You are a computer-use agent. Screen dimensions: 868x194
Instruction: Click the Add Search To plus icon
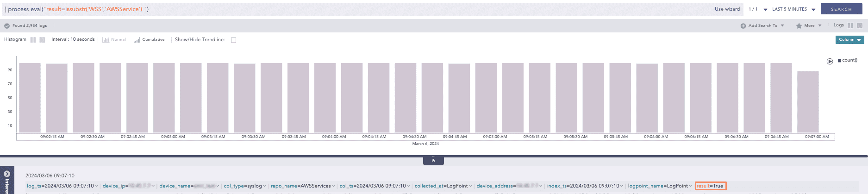tap(743, 26)
